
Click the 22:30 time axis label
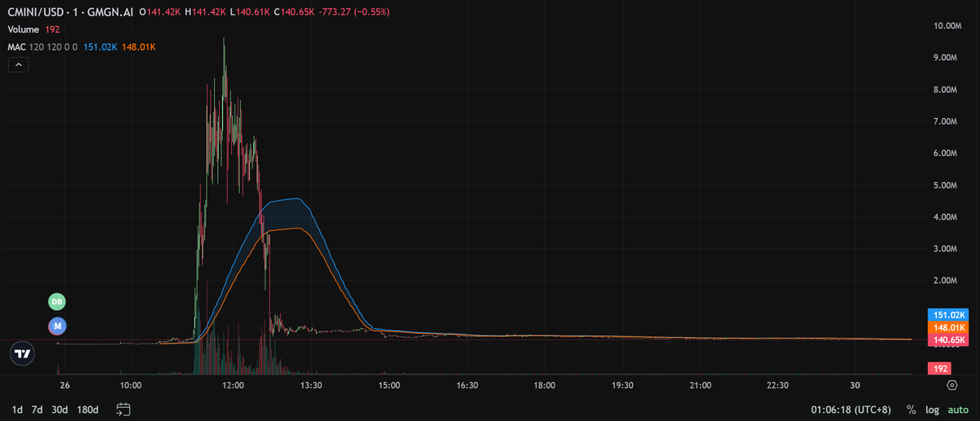(x=778, y=385)
